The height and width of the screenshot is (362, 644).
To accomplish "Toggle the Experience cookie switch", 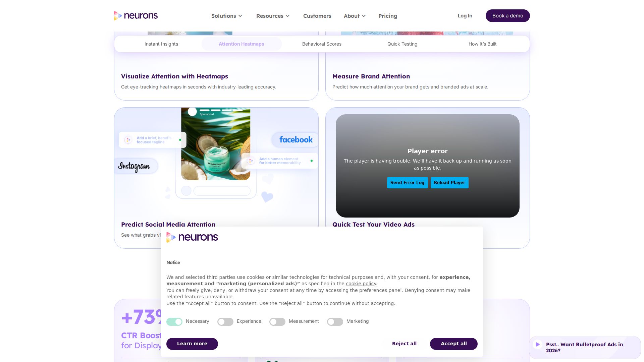I will [x=225, y=322].
